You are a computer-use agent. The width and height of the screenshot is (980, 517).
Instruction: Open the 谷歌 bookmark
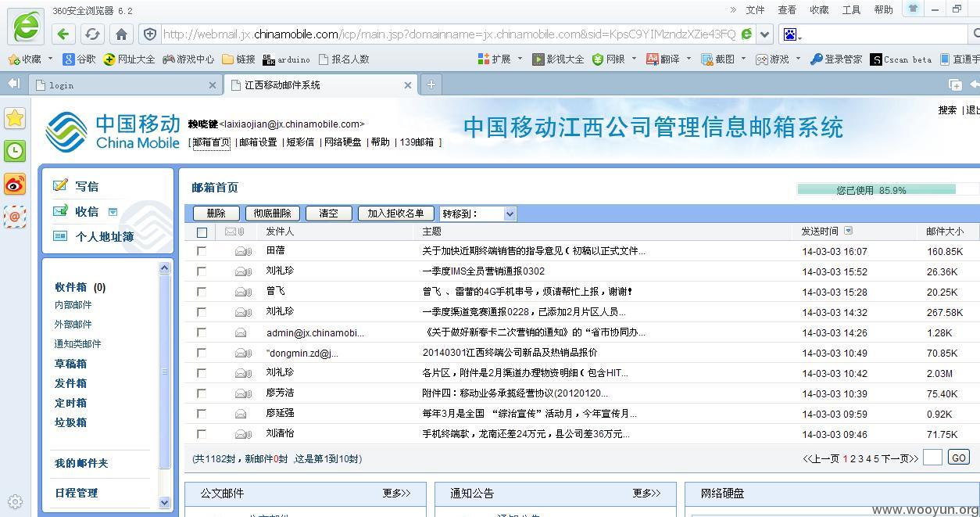point(80,59)
